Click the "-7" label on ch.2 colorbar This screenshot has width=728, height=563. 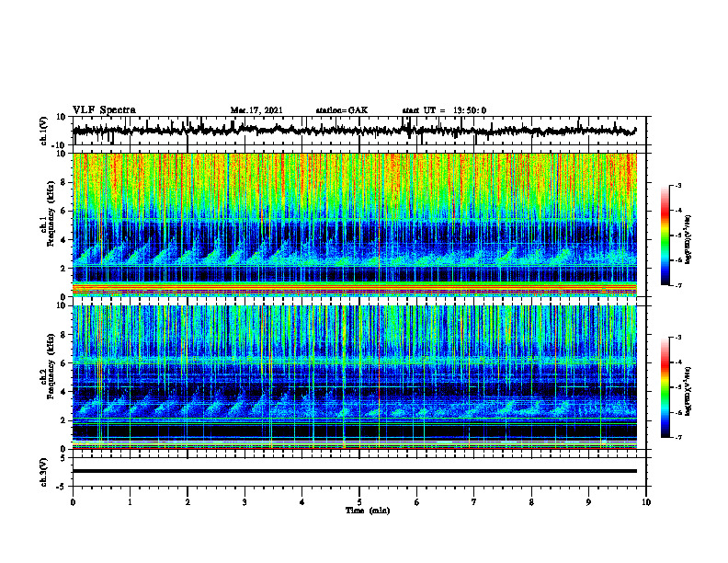[678, 437]
